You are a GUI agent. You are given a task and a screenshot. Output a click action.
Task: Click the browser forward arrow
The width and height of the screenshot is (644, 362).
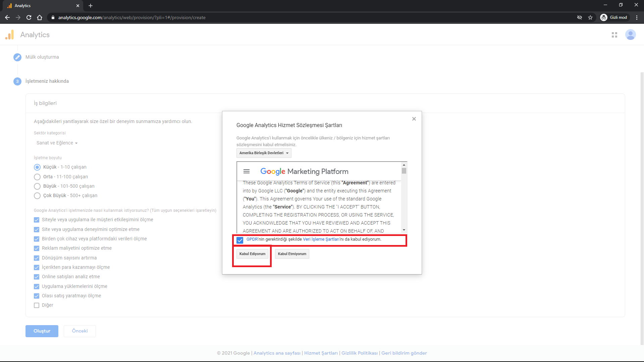click(18, 17)
